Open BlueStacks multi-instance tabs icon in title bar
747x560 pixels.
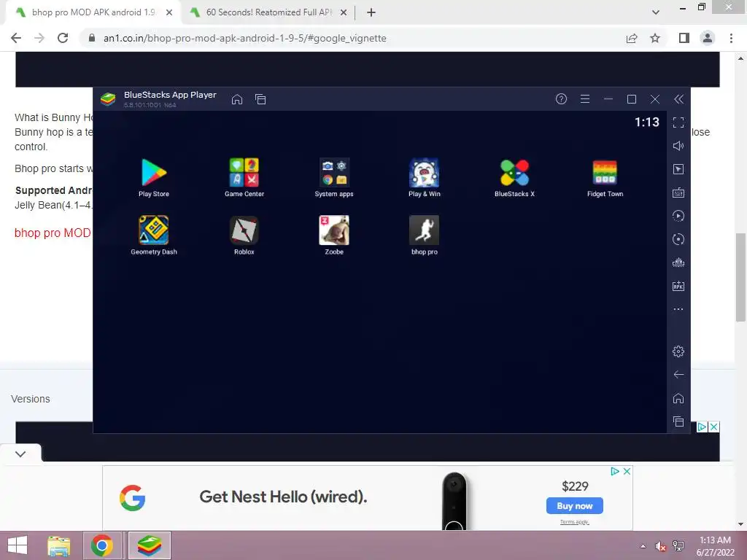pyautogui.click(x=260, y=99)
